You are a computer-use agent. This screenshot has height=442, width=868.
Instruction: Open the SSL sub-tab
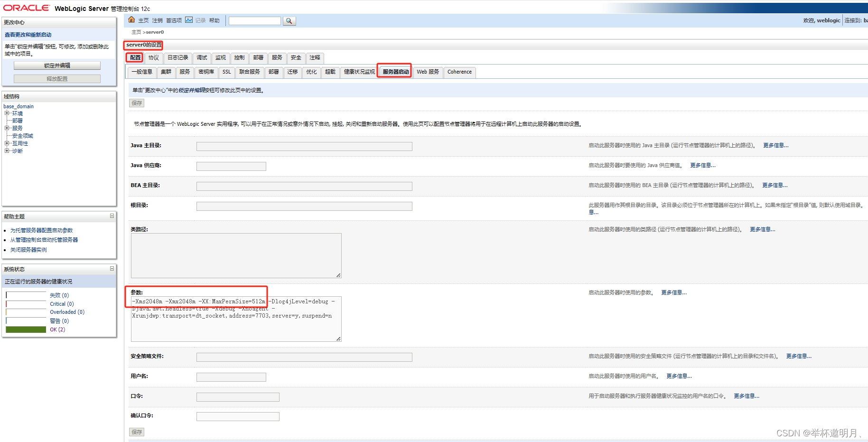(x=227, y=72)
